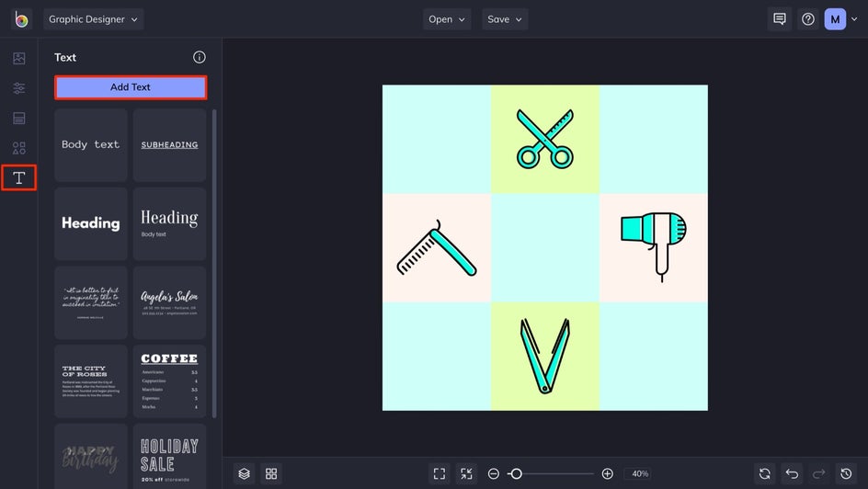Open the history clock icon
Image resolution: width=868 pixels, height=489 pixels.
(846, 473)
